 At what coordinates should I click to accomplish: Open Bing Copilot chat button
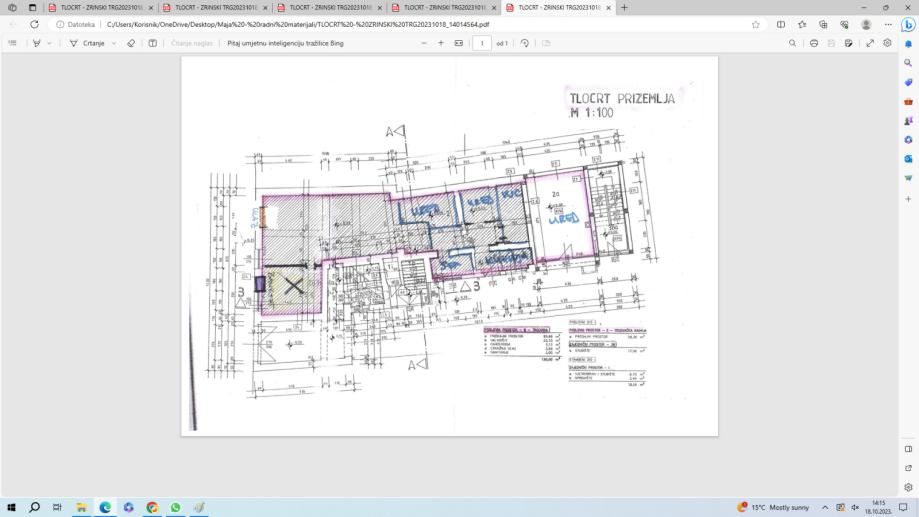pos(908,25)
